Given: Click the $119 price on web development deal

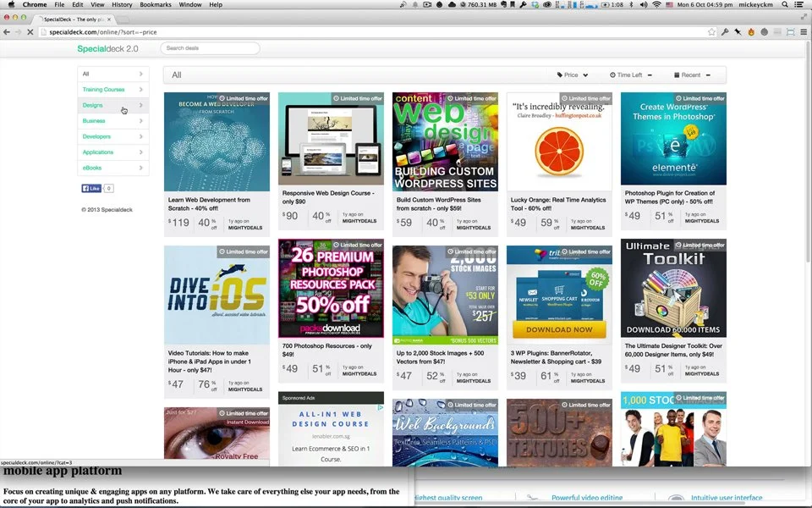Looking at the screenshot, I should click(x=178, y=223).
